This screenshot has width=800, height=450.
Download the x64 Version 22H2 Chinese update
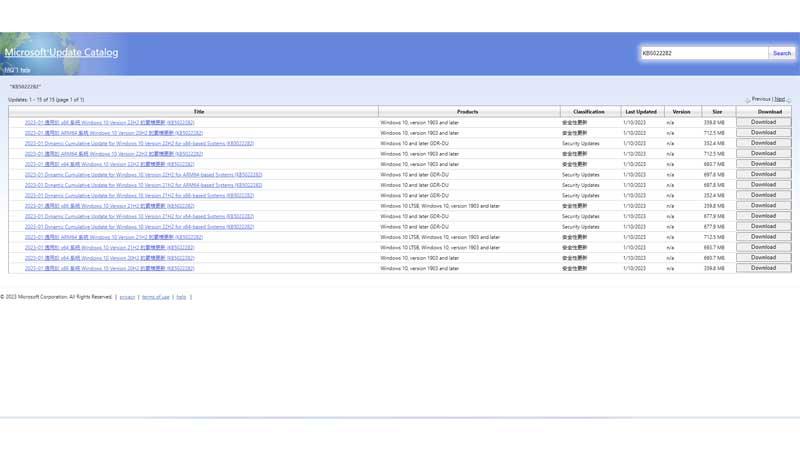tap(763, 164)
